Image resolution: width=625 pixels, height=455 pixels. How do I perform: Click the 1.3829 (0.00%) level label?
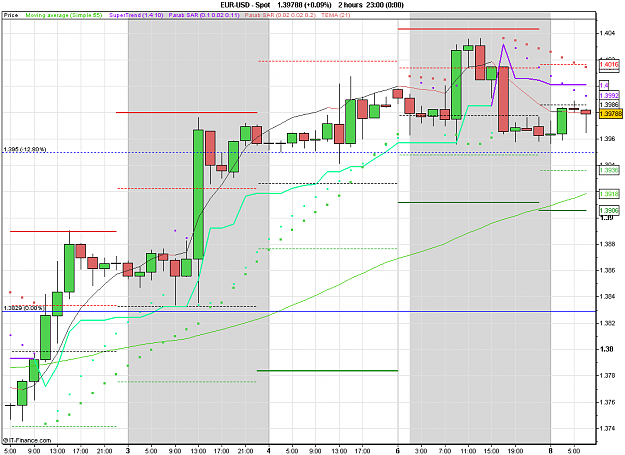pyautogui.click(x=23, y=308)
